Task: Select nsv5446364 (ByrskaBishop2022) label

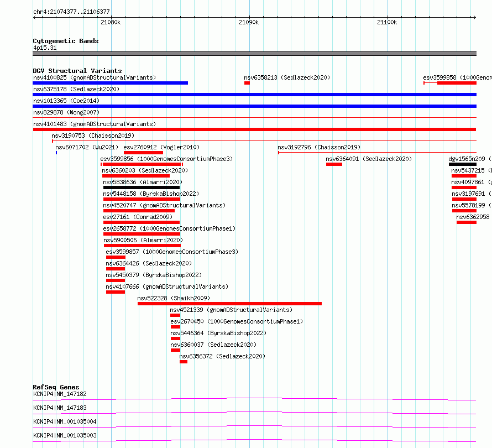Action: (x=218, y=333)
